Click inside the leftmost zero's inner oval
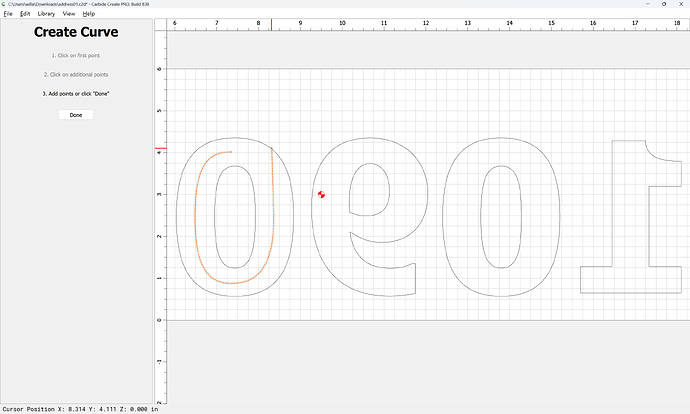The height and width of the screenshot is (414, 690). point(233,218)
